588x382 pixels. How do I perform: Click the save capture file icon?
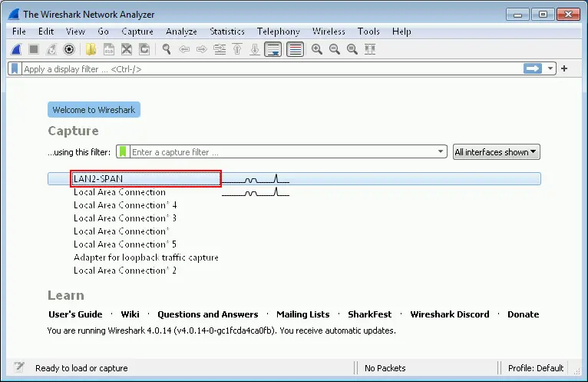[x=109, y=49]
